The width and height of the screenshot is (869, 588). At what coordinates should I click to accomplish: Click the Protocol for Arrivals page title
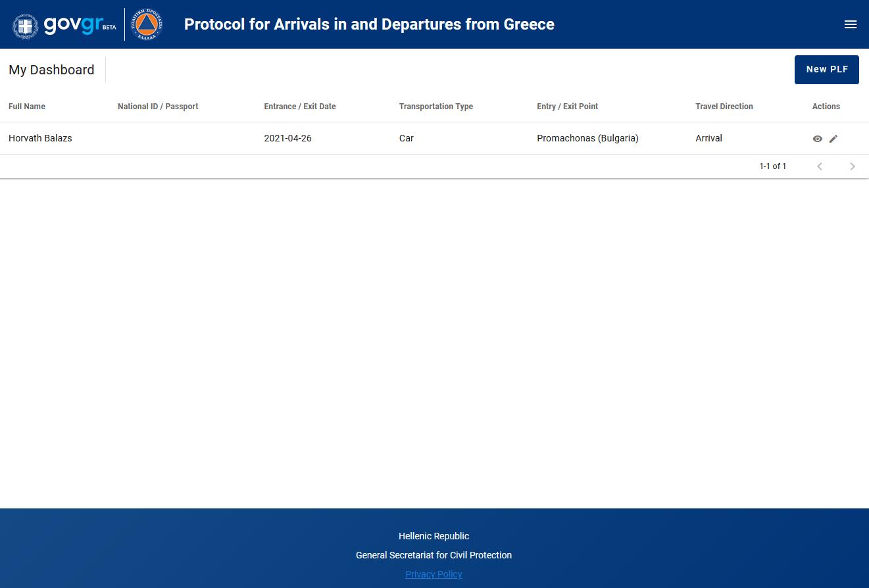point(369,24)
